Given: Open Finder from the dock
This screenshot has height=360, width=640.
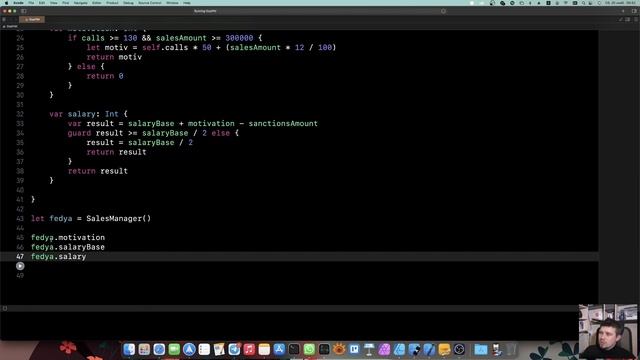Looking at the screenshot, I should click(x=129, y=349).
